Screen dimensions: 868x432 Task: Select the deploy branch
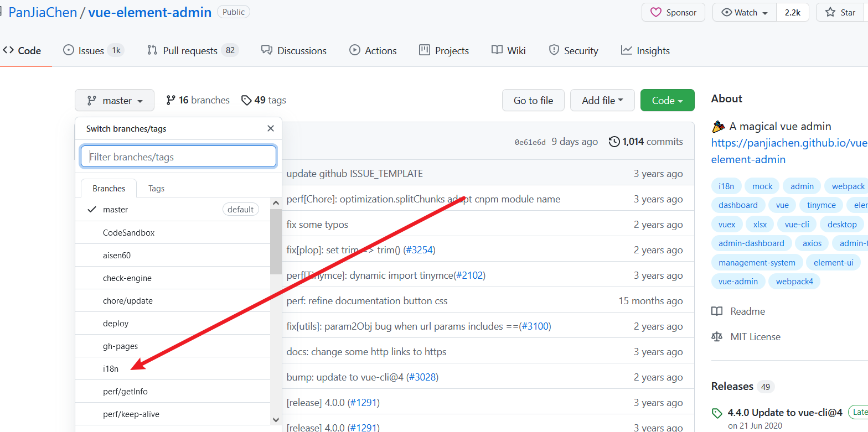pyautogui.click(x=172, y=324)
